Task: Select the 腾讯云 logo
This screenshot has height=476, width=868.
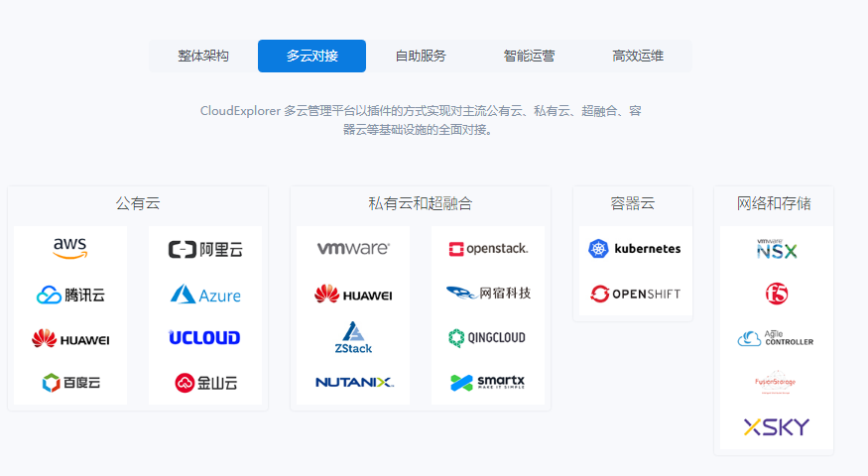Action: (x=70, y=295)
